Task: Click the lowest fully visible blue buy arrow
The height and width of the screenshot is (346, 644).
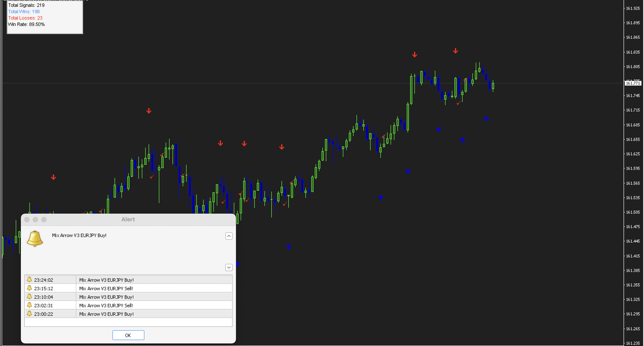Action: point(289,247)
